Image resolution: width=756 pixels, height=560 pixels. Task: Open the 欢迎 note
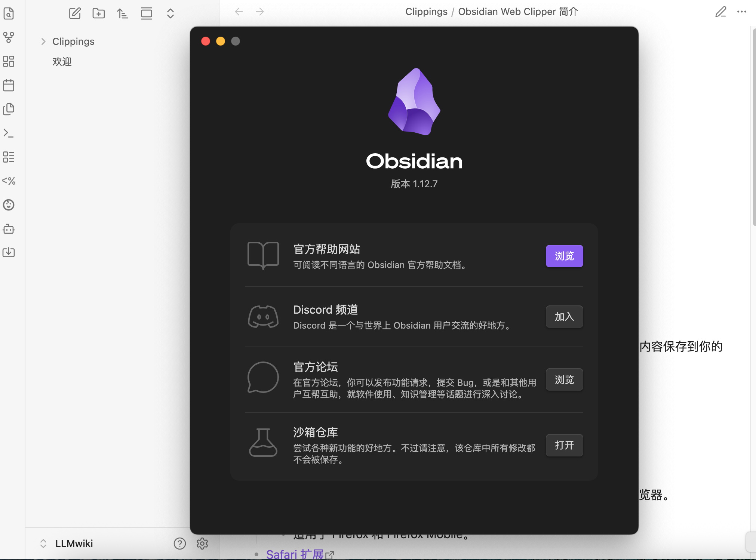pyautogui.click(x=62, y=62)
